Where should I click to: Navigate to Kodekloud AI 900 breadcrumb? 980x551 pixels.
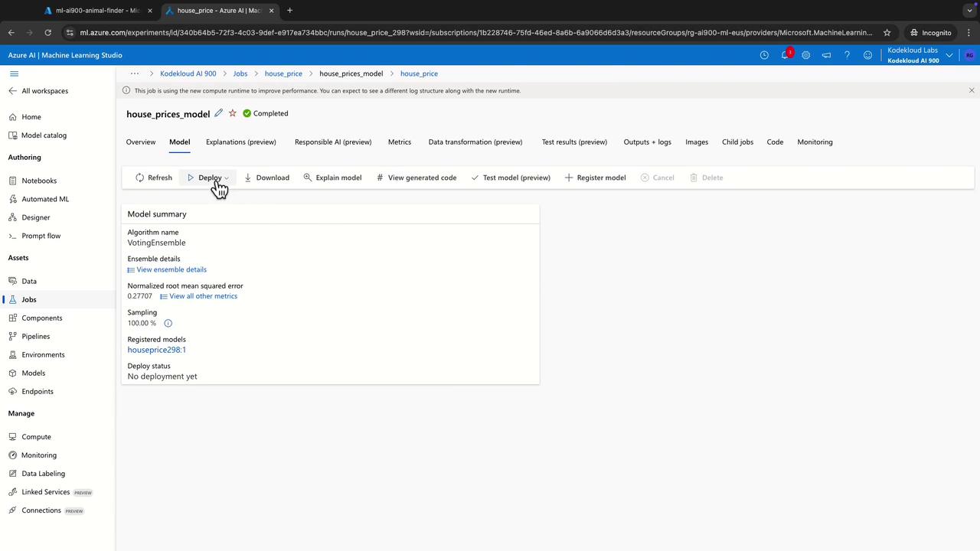(188, 73)
